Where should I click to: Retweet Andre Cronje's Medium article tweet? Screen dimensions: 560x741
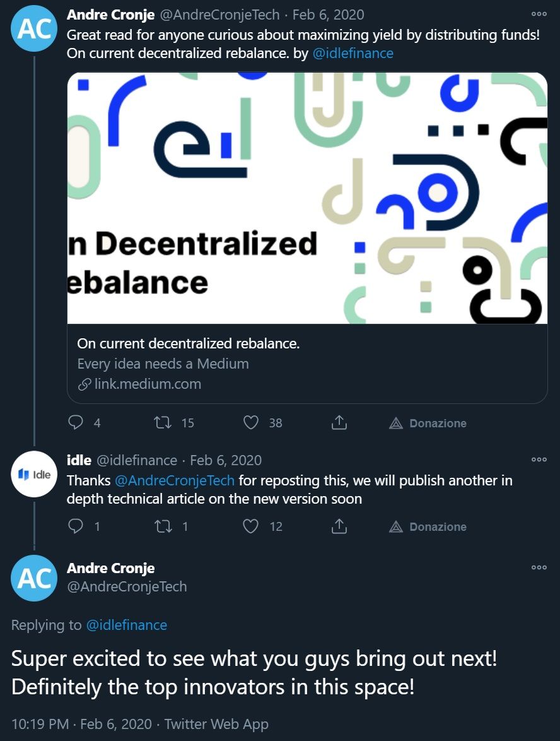point(165,423)
